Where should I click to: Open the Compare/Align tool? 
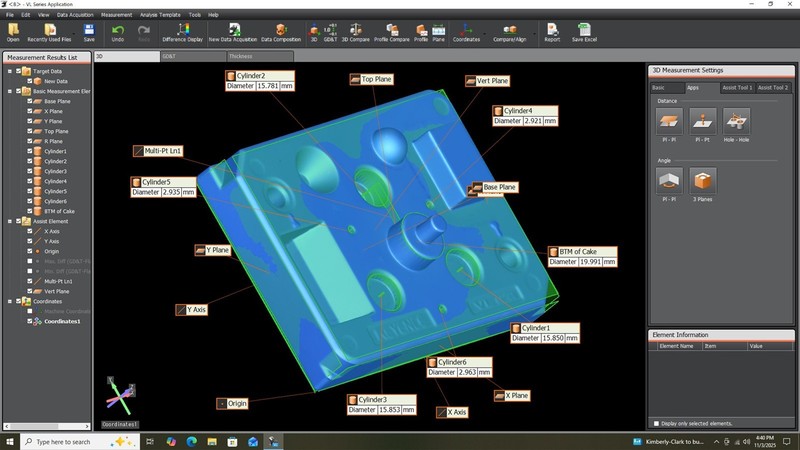click(510, 33)
